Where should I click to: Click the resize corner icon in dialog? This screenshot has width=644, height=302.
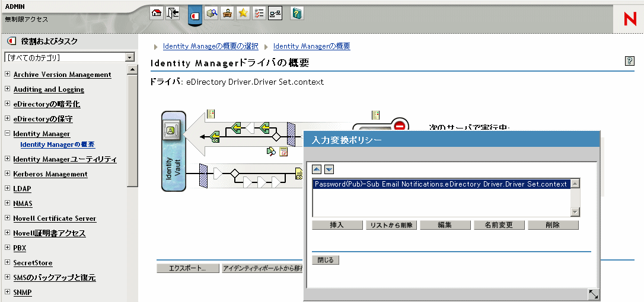[x=594, y=294]
